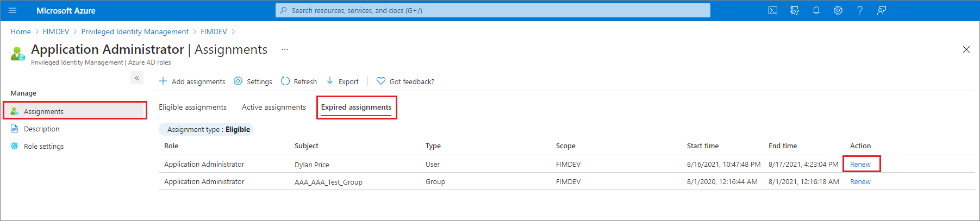The height and width of the screenshot is (221, 980).
Task: Click the 8/16/2021, 10:47:48 PM start time
Action: tap(724, 164)
